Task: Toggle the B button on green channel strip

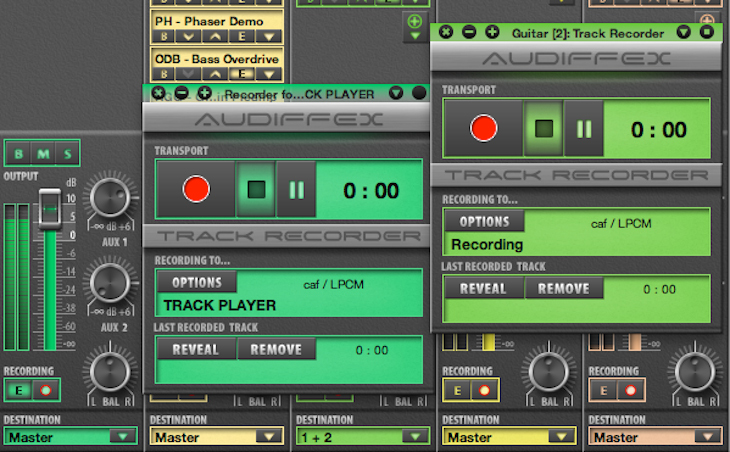Action: tap(18, 154)
